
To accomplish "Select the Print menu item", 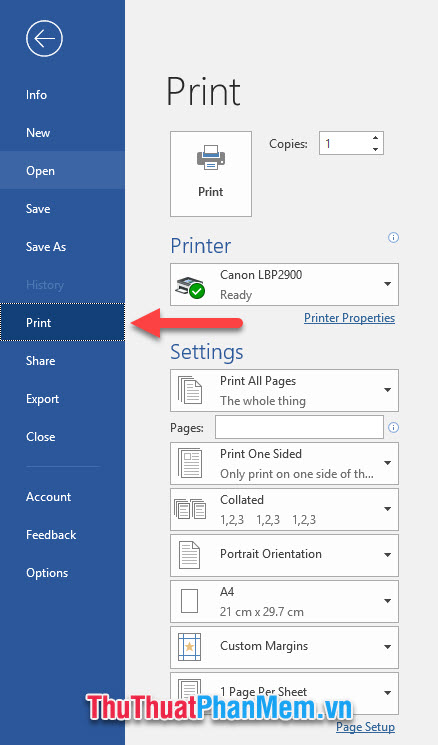I will [62, 323].
